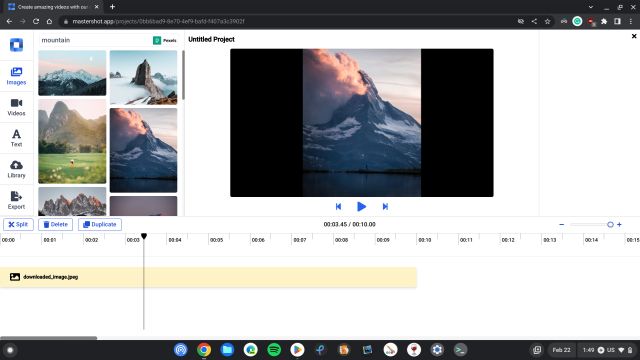This screenshot has width=640, height=360.
Task: Click the 00:10 mark on ruler
Action: pos(424,240)
